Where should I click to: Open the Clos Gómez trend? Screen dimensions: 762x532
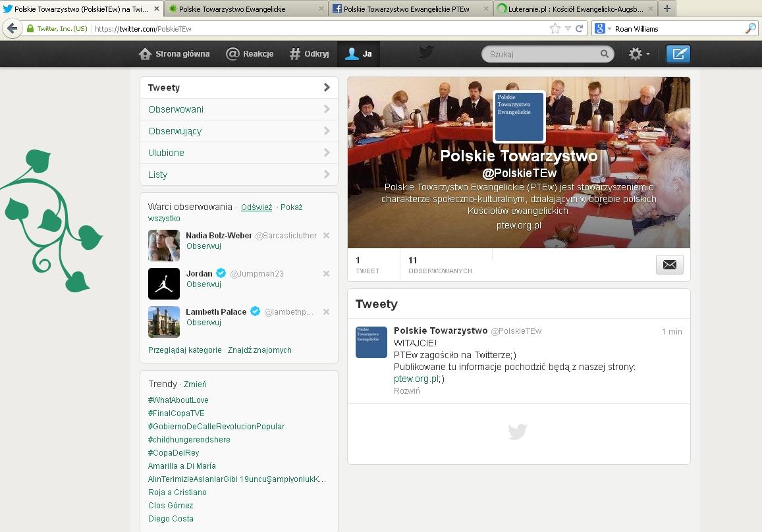coord(171,505)
